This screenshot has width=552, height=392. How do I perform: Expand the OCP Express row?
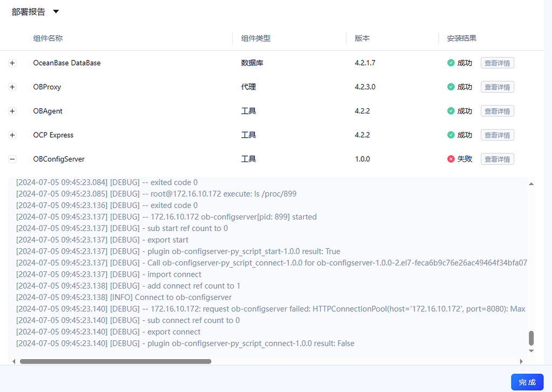12,135
